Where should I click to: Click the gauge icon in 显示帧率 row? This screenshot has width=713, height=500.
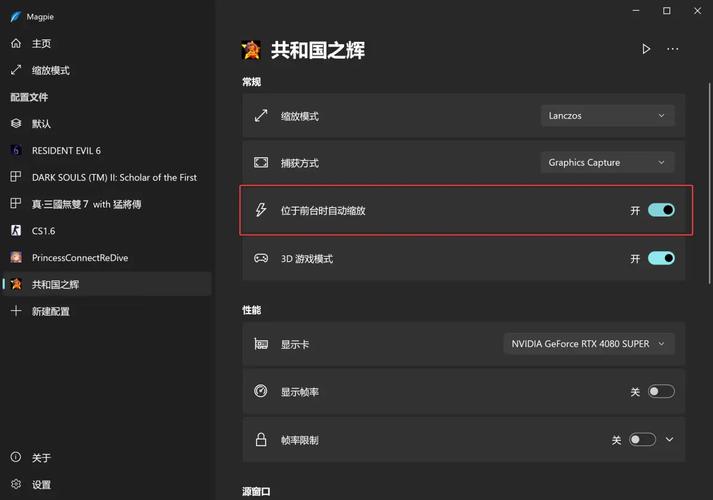[261, 391]
